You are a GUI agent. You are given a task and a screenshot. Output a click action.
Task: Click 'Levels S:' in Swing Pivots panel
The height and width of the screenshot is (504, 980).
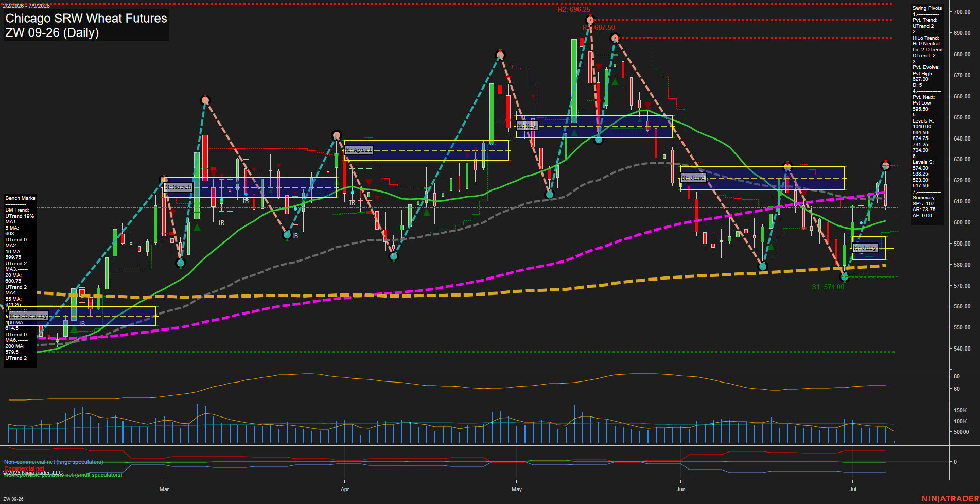click(922, 162)
